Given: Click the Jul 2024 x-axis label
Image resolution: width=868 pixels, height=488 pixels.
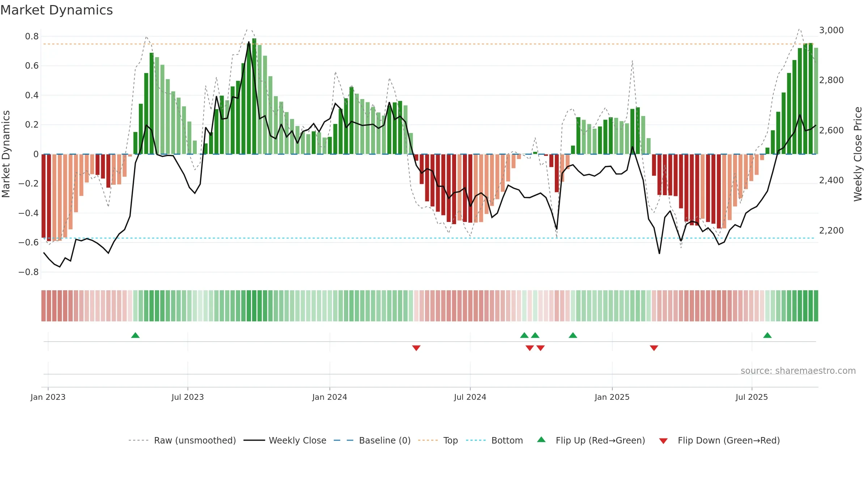Looking at the screenshot, I should click(470, 397).
